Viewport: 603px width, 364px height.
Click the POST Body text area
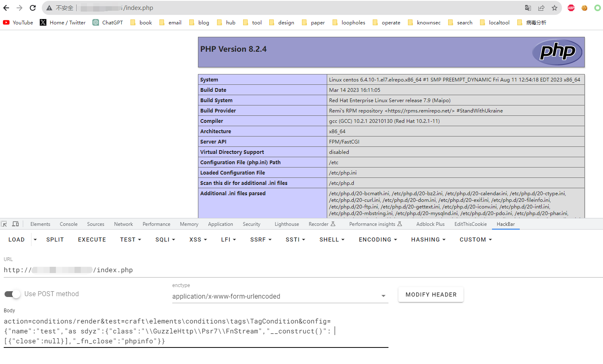(x=196, y=331)
